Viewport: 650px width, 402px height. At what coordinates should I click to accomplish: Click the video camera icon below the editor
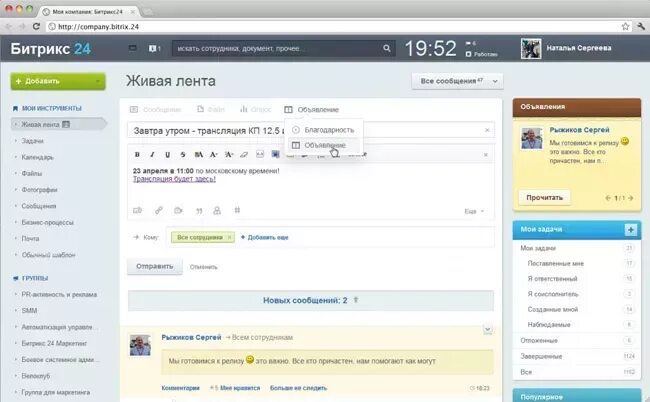click(x=178, y=211)
